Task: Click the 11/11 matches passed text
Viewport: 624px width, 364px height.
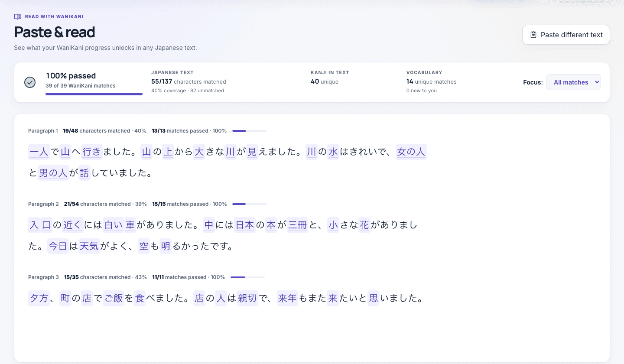Action: pos(179,277)
